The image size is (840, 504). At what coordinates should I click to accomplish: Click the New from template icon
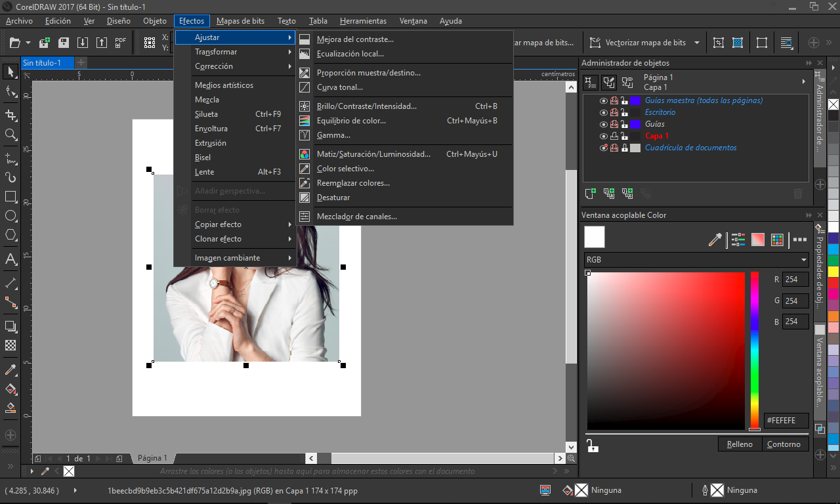click(x=45, y=43)
